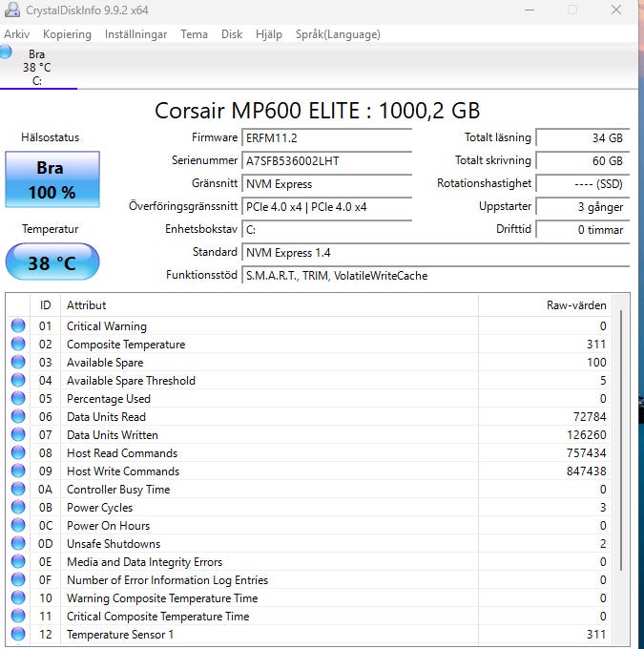Click the status orb for Power On Hours
The height and width of the screenshot is (649, 644).
click(18, 525)
